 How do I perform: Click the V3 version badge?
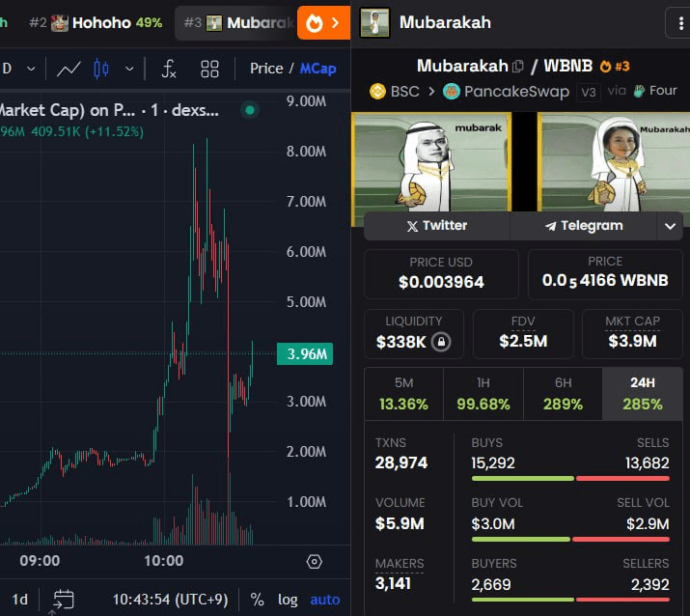(x=589, y=92)
